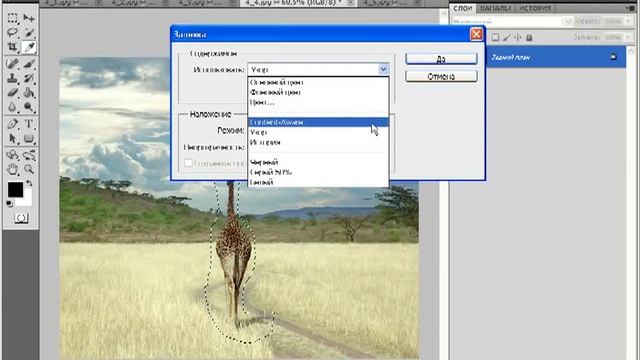Viewport: 640px width, 360px height.
Task: Select the Brush tool
Action: 29,64
